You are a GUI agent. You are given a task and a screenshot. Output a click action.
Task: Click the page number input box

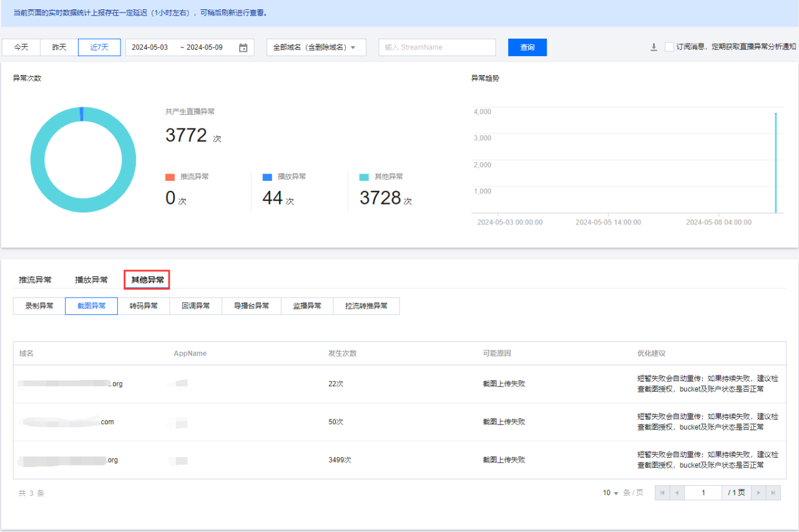click(703, 493)
